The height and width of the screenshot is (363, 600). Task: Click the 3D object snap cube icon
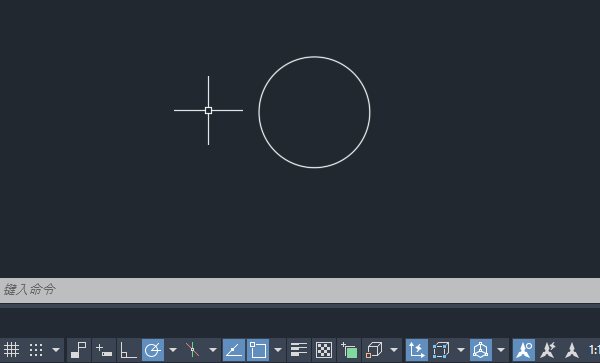[374, 350]
